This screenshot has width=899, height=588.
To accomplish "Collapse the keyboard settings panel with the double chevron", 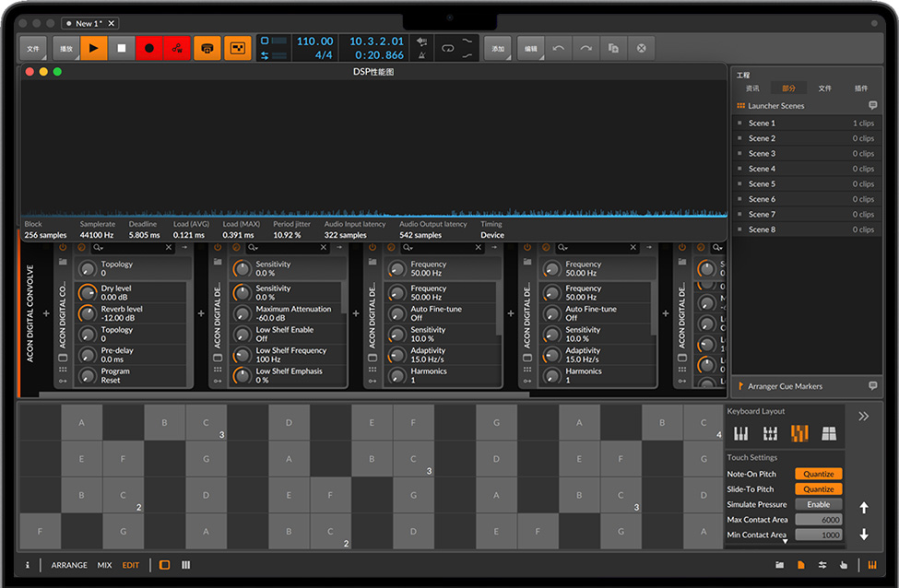I will pyautogui.click(x=863, y=417).
